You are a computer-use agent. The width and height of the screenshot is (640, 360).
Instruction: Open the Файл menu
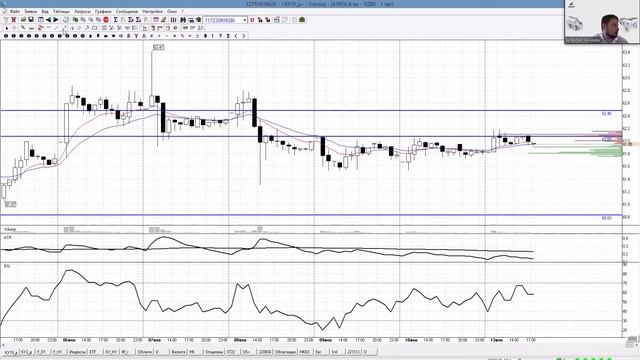(15, 11)
